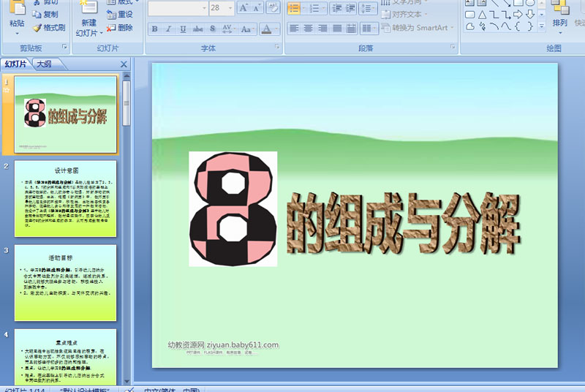Select the left brace shape

click(518, 26)
